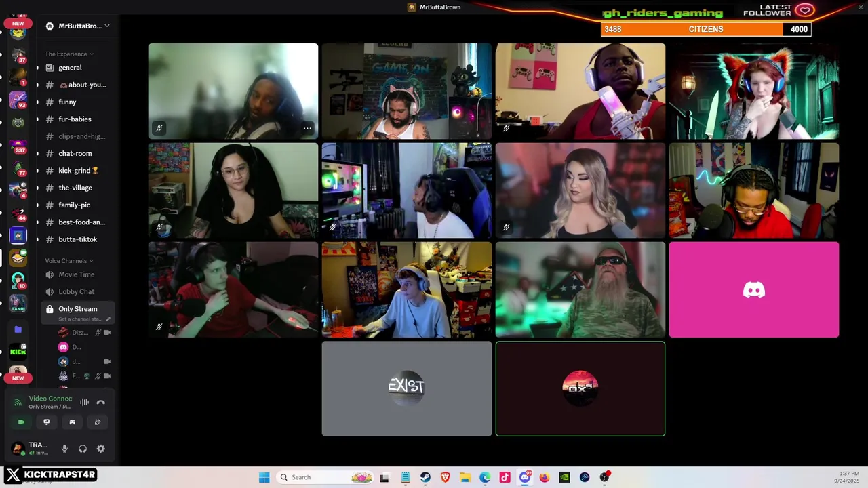The width and height of the screenshot is (868, 488).
Task: Toggle the microphone mute button
Action: tap(64, 449)
